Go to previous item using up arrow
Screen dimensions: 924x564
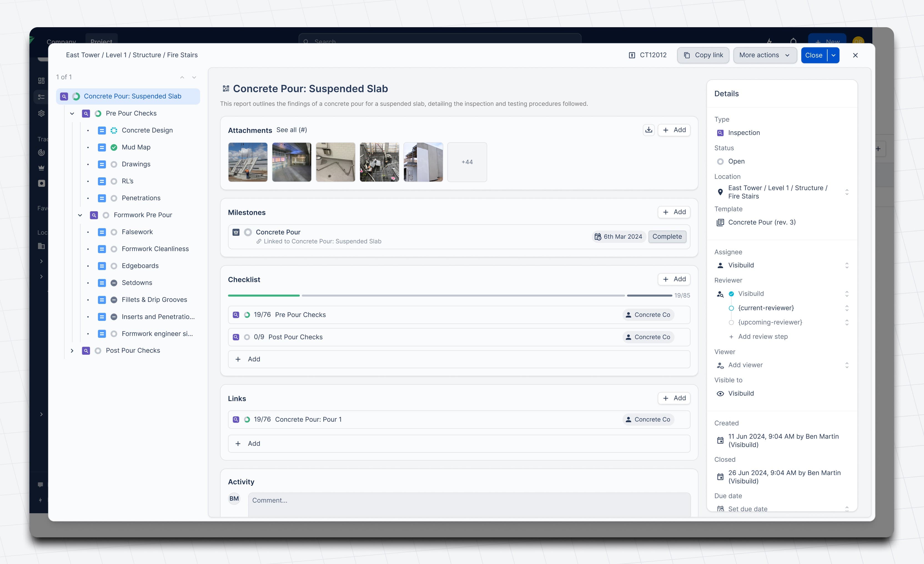coord(182,77)
